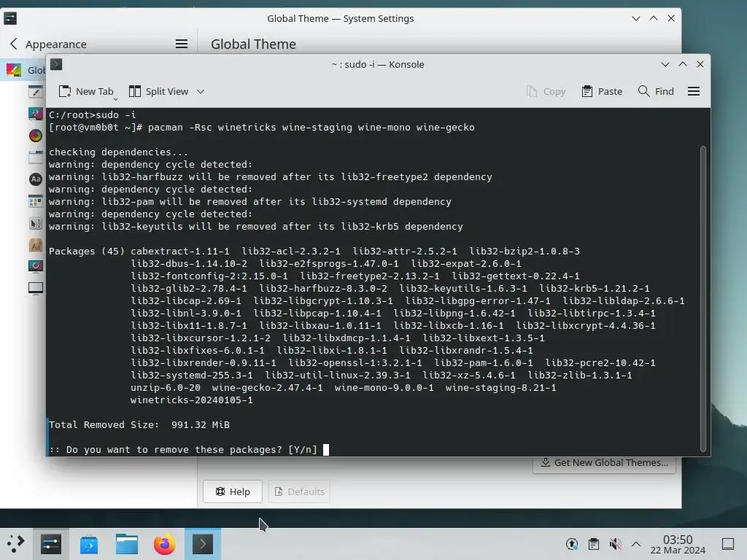Screen dimensions: 747x560
Task: Click the System Settings window title icon
Action: 10,18
